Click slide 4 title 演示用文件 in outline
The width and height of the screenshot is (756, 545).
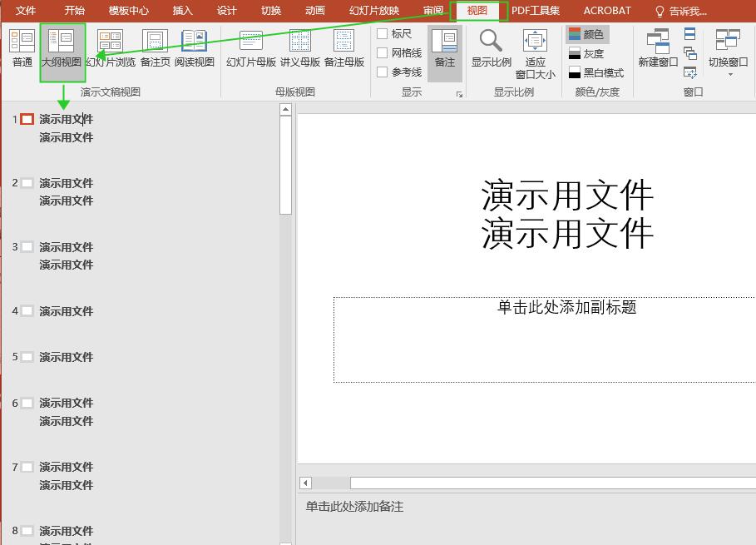point(66,311)
